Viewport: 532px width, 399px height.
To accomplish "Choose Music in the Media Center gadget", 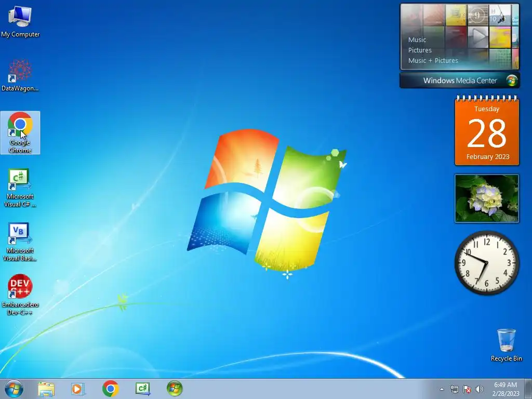I will pos(417,39).
